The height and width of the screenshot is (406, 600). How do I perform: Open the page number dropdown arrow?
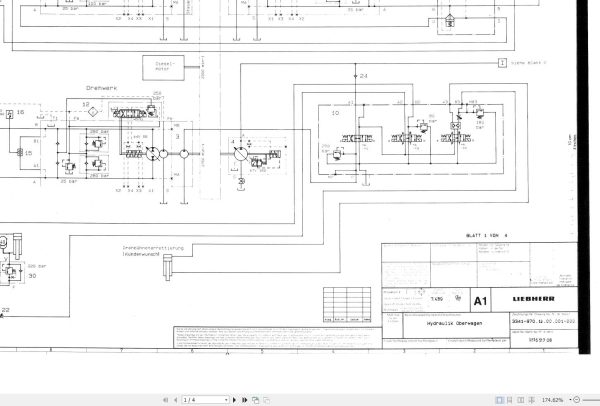tap(226, 400)
